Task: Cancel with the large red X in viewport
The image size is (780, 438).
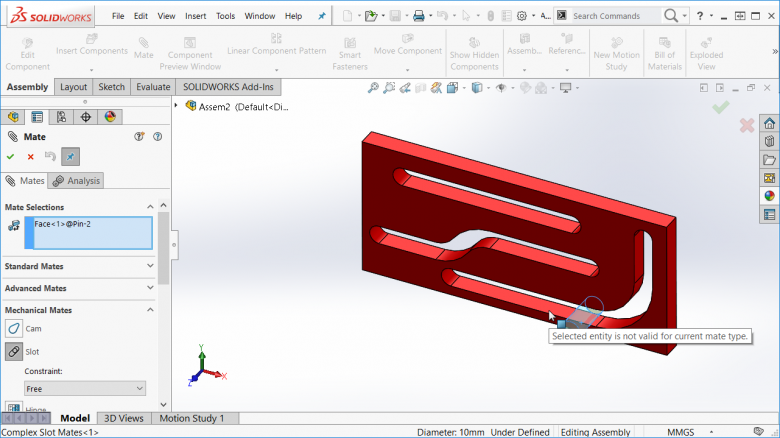Action: pos(747,125)
